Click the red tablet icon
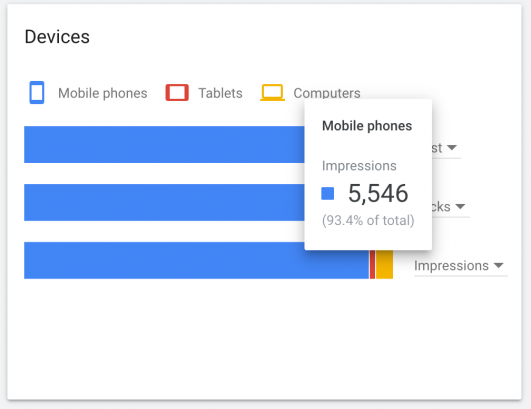Screen dimensions: 531x409 click(177, 92)
